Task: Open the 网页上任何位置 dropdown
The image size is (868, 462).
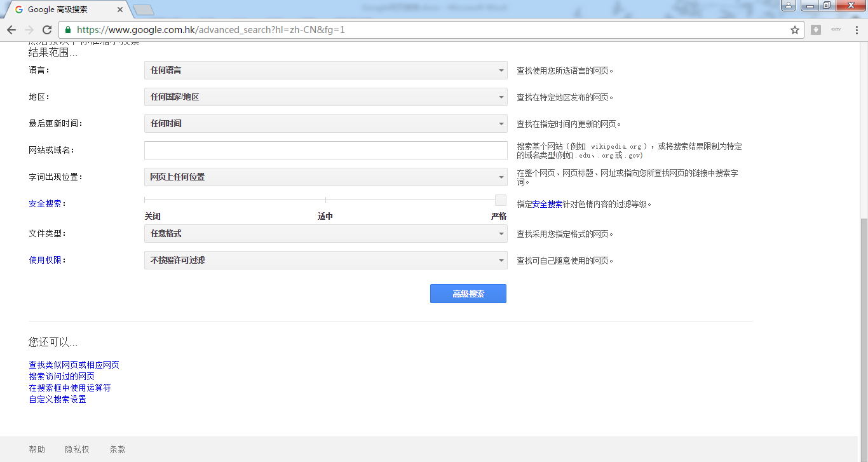Action: click(x=325, y=177)
